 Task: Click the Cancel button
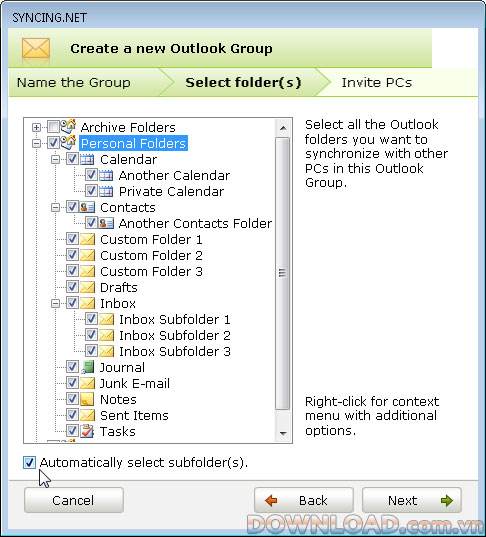74,500
